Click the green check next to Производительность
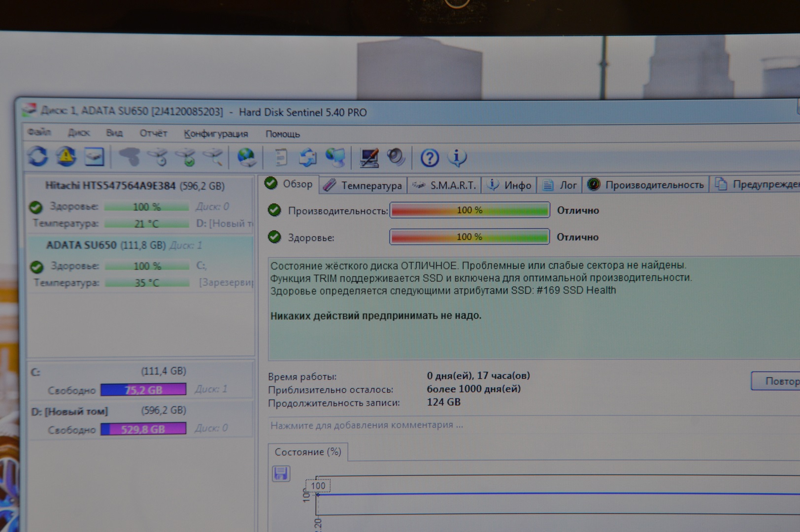The image size is (800, 532). click(x=274, y=211)
